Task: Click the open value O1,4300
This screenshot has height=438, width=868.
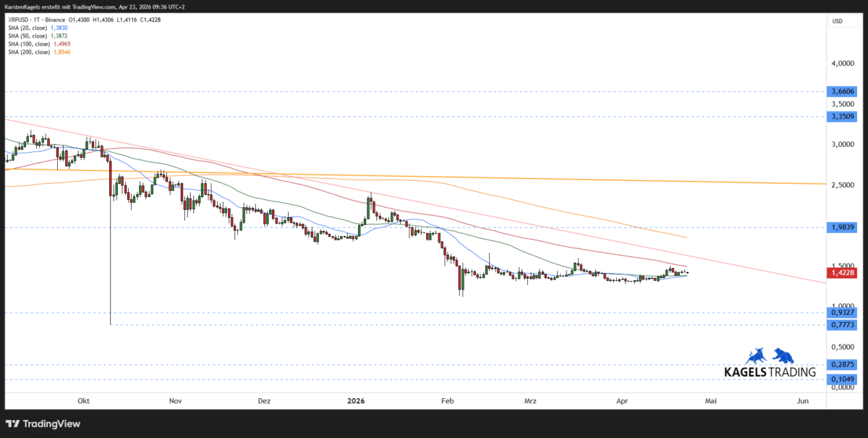Action: [x=77, y=20]
